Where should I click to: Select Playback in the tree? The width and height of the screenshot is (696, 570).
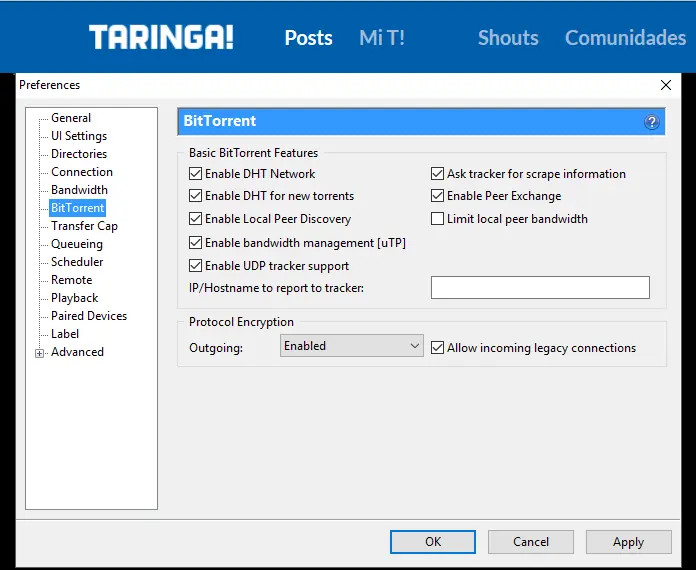[x=75, y=298]
